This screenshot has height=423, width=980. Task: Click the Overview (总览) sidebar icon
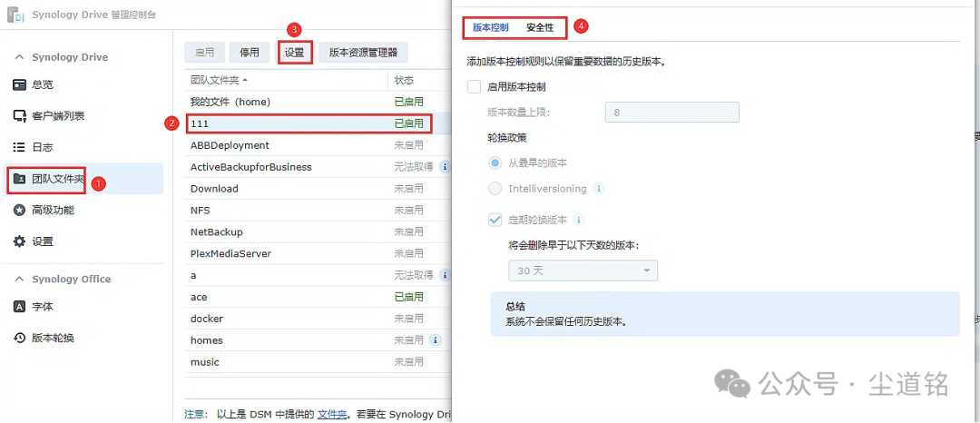[x=19, y=84]
